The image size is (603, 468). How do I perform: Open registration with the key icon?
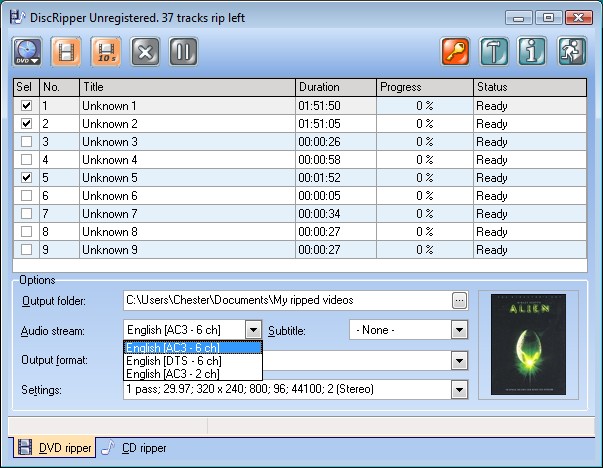[x=456, y=51]
